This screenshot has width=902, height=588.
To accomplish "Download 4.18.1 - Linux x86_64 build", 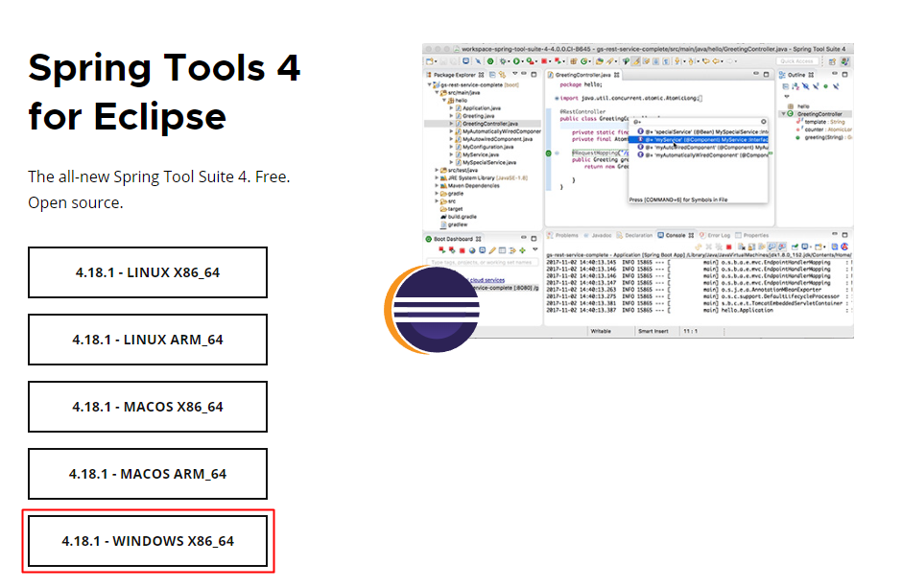I will (148, 272).
